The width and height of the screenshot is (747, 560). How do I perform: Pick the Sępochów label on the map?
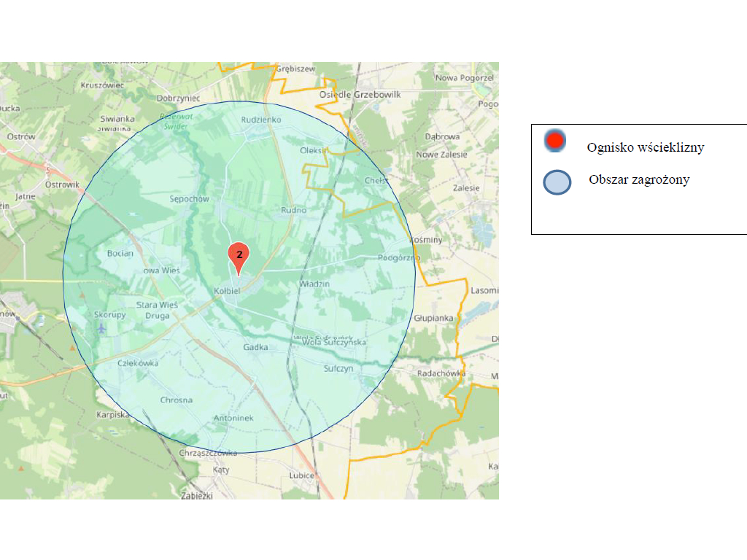(189, 198)
